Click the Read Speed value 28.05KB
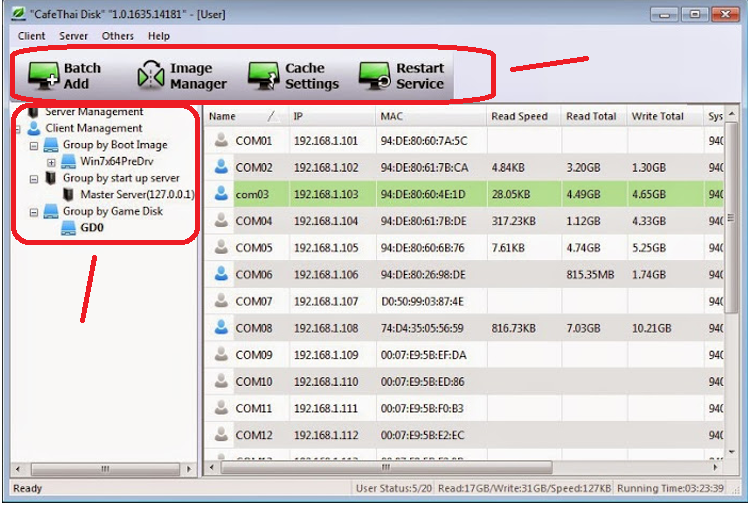Image resolution: width=748 pixels, height=505 pixels. pyautogui.click(x=509, y=194)
